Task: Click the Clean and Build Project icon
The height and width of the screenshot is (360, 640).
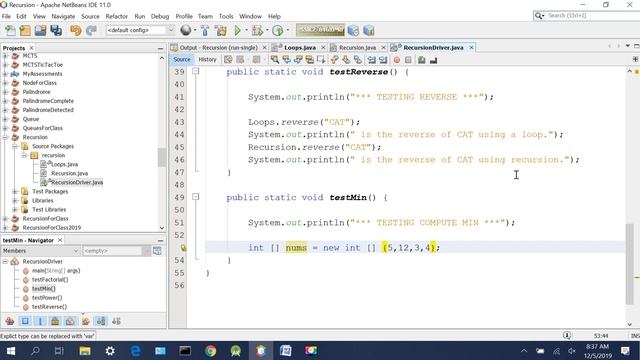Action: click(221, 31)
